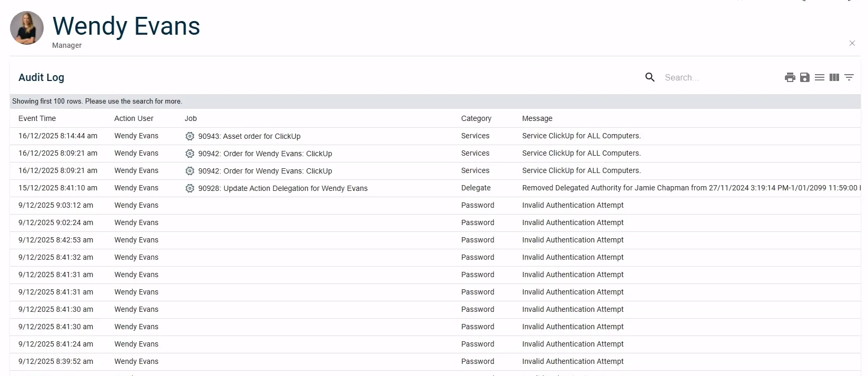Click Service ClickUp message in 8:14:44 row
This screenshot has height=376, width=868.
[581, 136]
